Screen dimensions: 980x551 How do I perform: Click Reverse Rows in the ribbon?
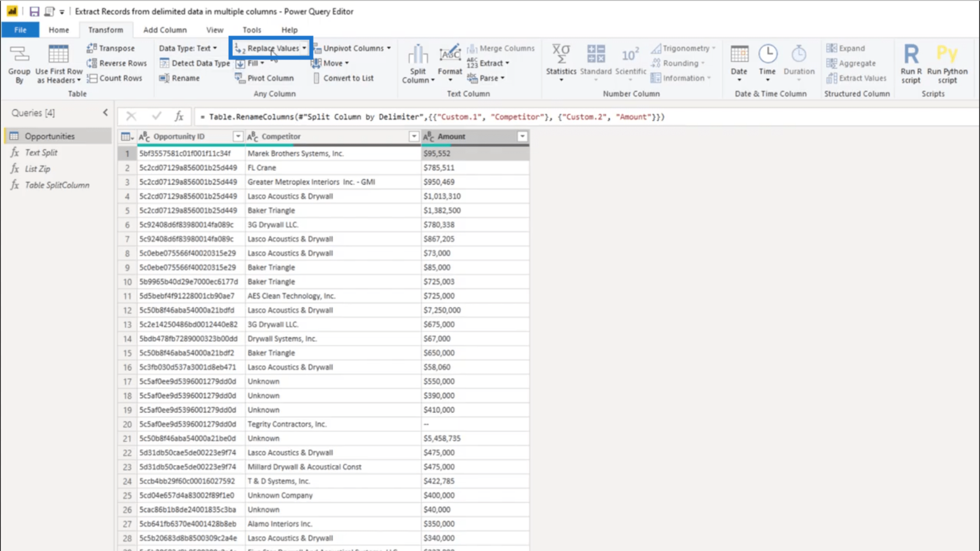point(117,63)
